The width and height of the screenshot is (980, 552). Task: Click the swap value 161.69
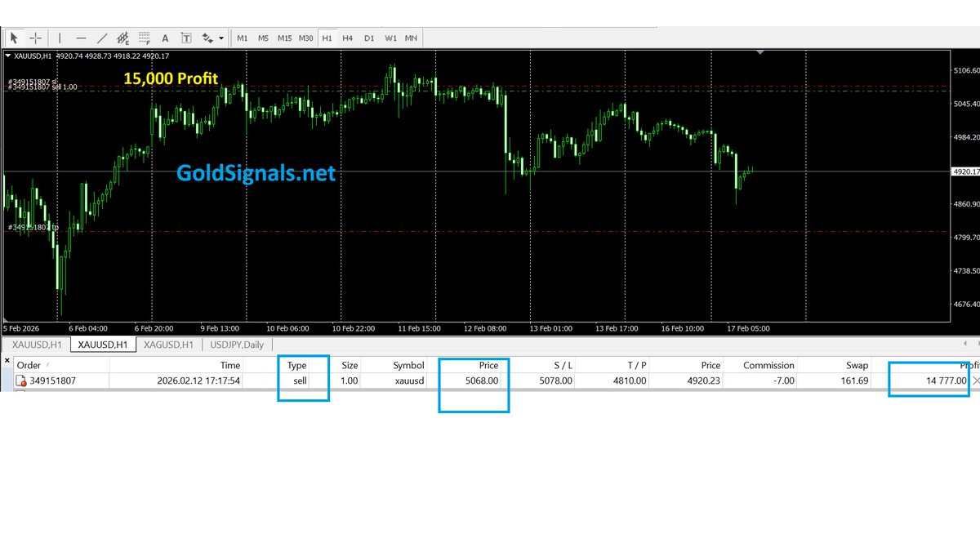coord(853,381)
